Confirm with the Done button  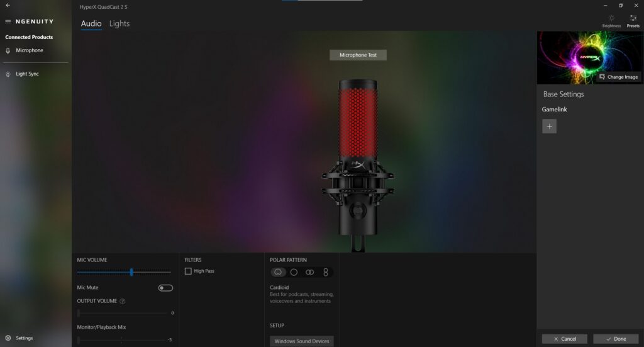[616, 339]
